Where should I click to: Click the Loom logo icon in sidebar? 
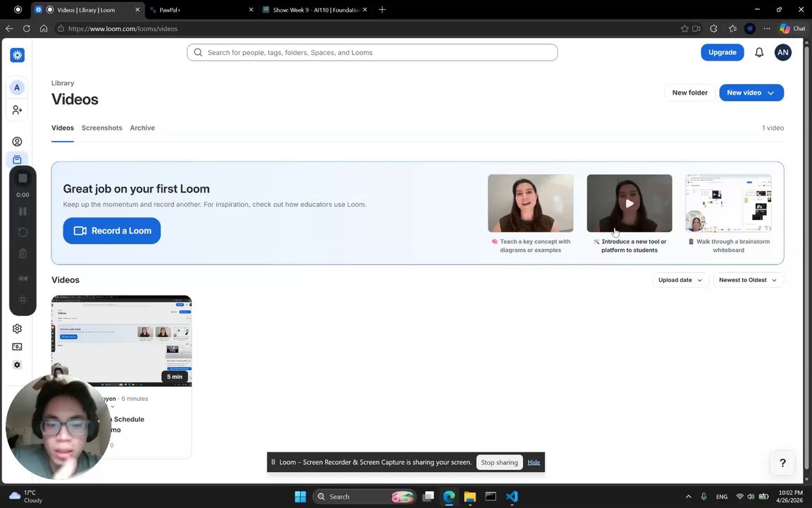17,55
